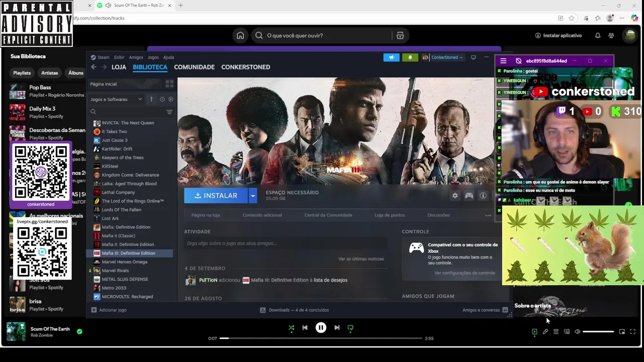Click Spotify search field
Screen dimensions: 644x362
pos(322,36)
